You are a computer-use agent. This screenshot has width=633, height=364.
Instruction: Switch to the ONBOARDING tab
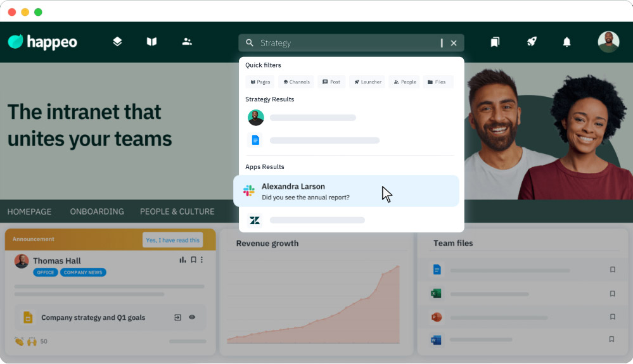click(x=97, y=211)
